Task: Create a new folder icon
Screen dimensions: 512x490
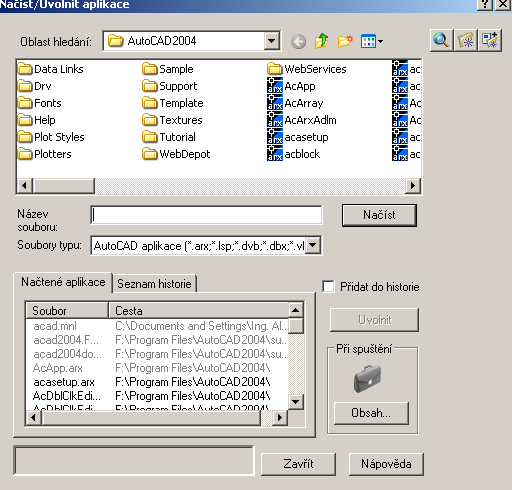Action: (345, 41)
